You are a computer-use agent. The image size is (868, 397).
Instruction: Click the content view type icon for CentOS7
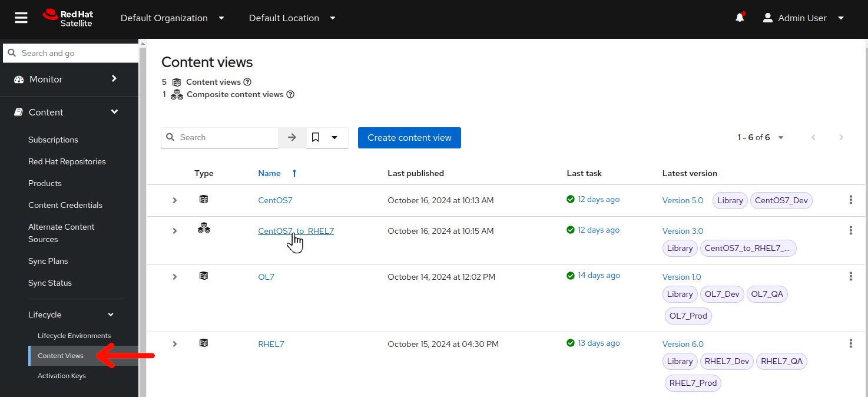tap(204, 200)
